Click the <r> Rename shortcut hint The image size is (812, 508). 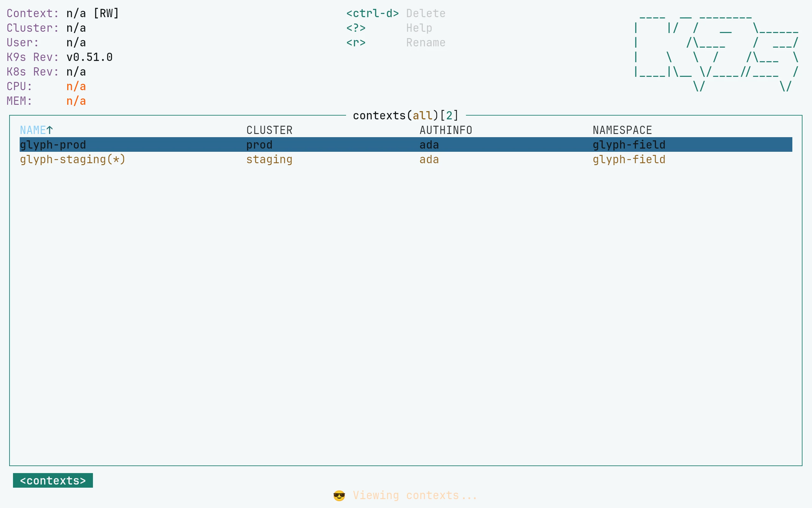[x=396, y=43]
